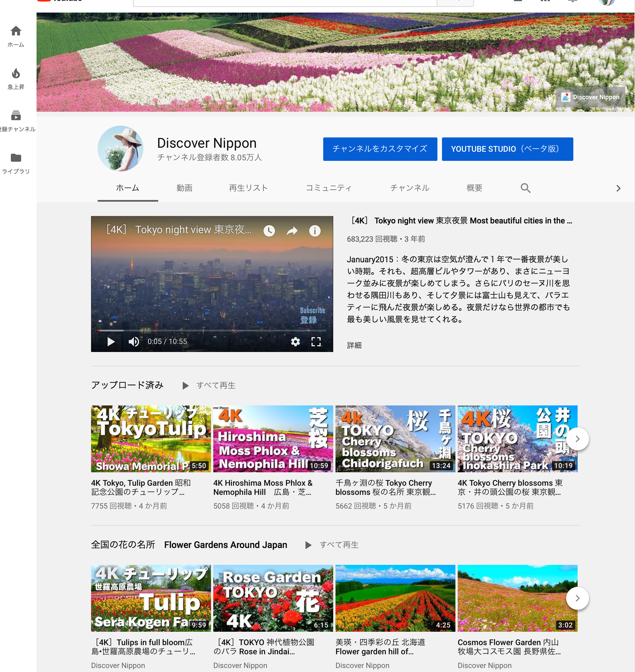Click title '4K Tokyo Cherry blossoms 東京・井の頭公園'
Image resolution: width=635 pixels, height=672 pixels.
[511, 487]
